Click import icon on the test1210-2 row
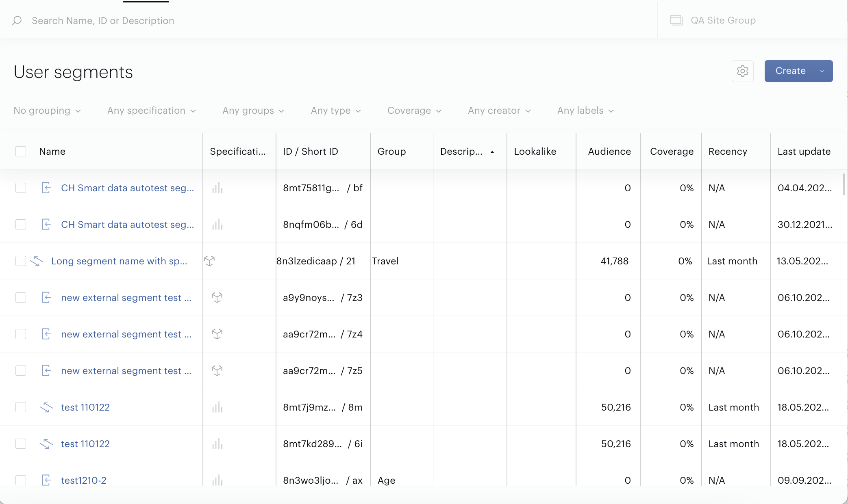This screenshot has height=504, width=848. pyautogui.click(x=46, y=480)
